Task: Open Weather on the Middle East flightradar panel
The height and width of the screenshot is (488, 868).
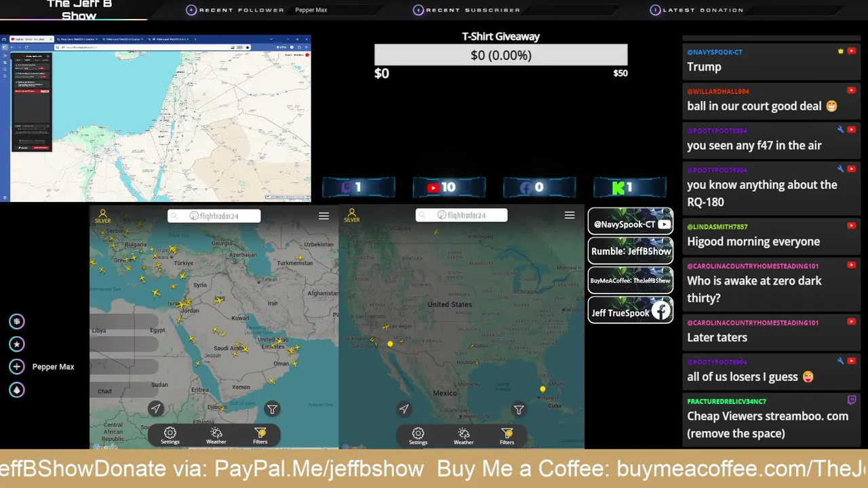Action: pos(216,436)
